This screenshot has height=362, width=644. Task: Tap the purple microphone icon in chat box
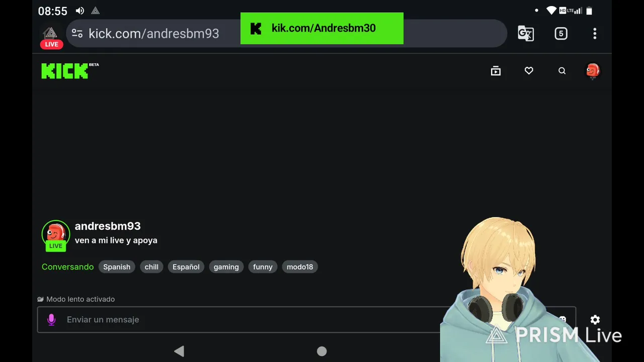tap(51, 320)
